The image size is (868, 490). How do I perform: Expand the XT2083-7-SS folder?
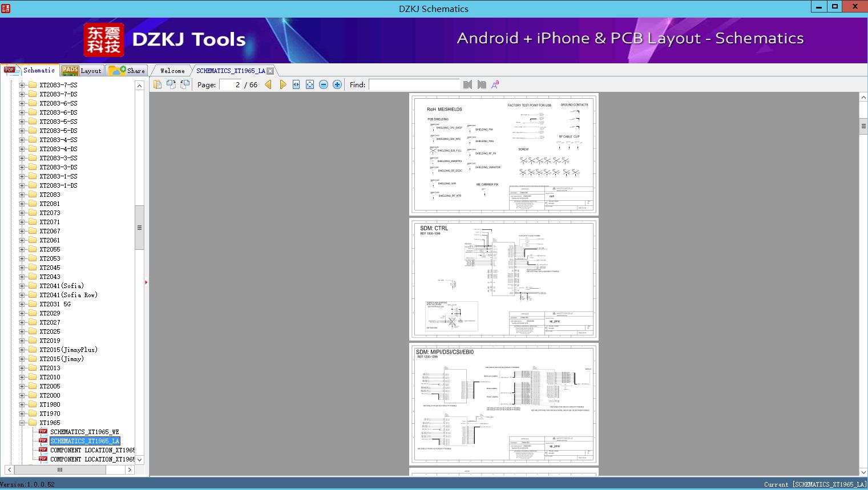[x=22, y=85]
